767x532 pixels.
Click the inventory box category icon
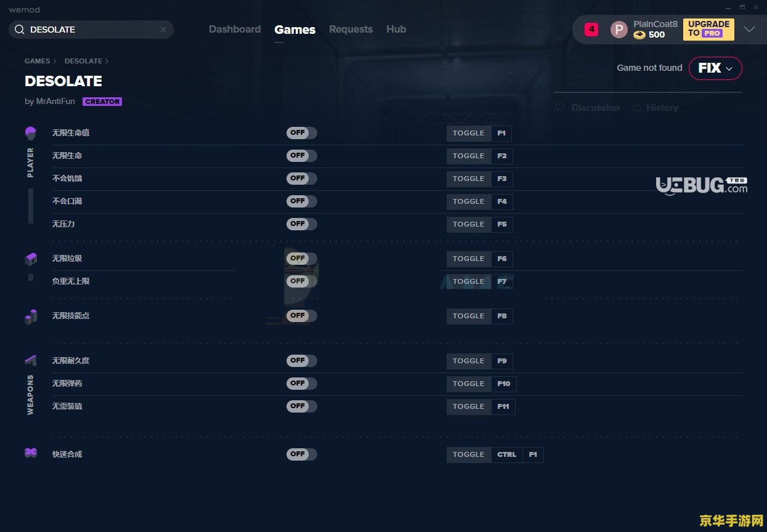(x=31, y=259)
